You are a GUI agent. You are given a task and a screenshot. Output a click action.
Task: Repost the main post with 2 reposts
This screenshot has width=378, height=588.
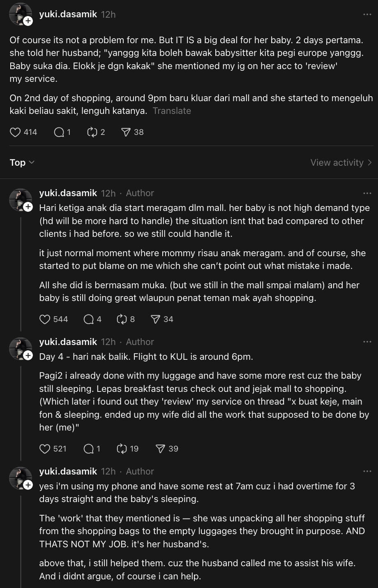coord(91,132)
